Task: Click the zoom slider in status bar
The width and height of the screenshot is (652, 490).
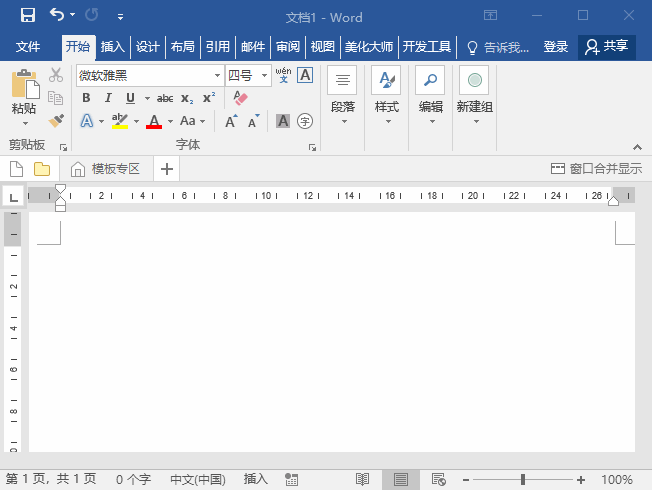Action: [523, 480]
